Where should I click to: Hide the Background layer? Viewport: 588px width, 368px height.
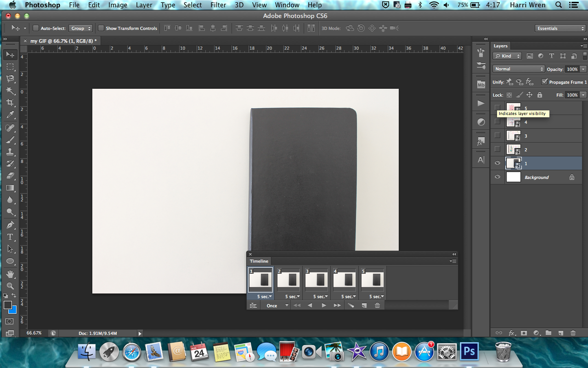pos(497,177)
